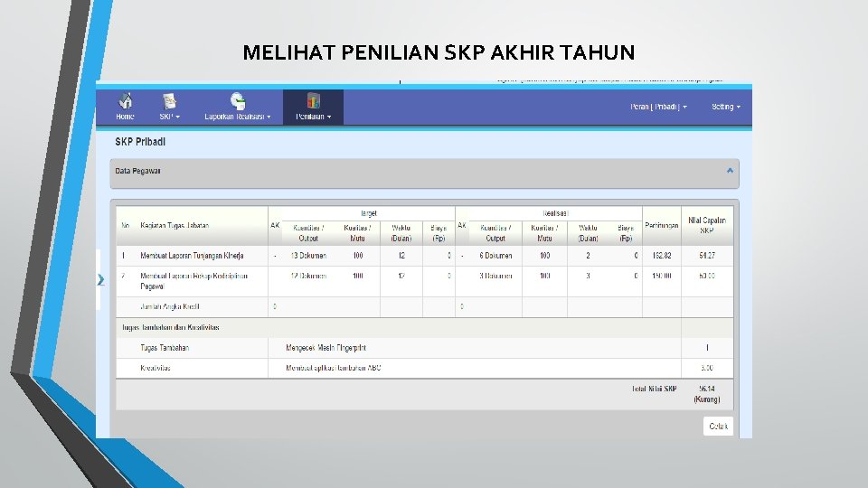This screenshot has width=868, height=488.
Task: Click the "12 Dokumen" target cell
Action: pyautogui.click(x=308, y=276)
